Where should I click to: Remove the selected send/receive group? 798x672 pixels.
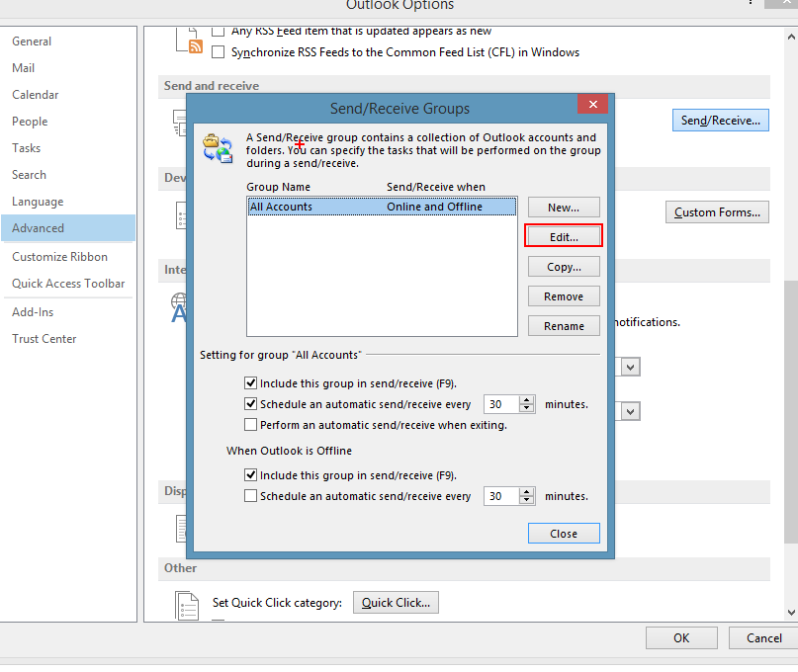pyautogui.click(x=564, y=296)
